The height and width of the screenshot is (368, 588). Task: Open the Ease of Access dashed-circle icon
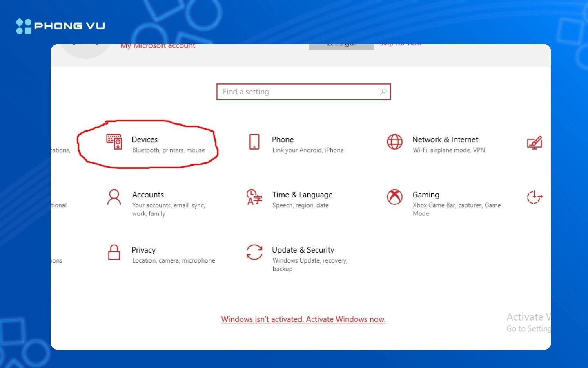pyautogui.click(x=535, y=197)
